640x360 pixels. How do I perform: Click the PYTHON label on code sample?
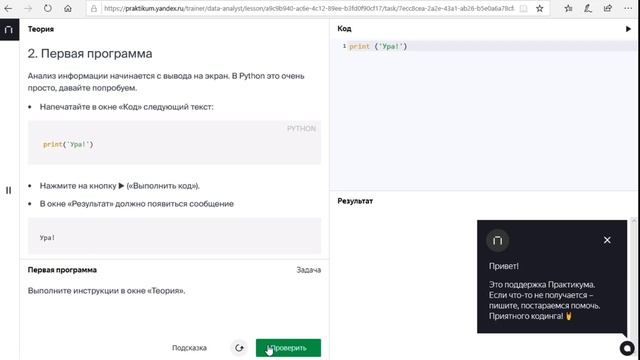pyautogui.click(x=301, y=129)
